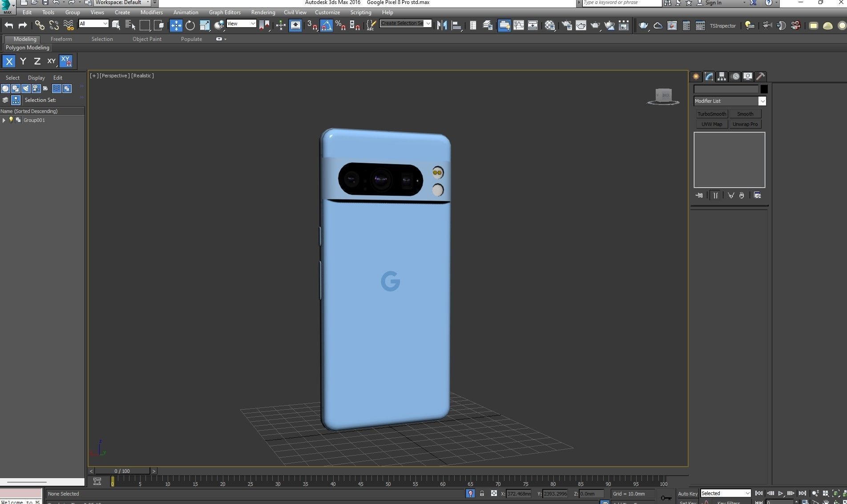Open Select by Name dialog

[130, 25]
